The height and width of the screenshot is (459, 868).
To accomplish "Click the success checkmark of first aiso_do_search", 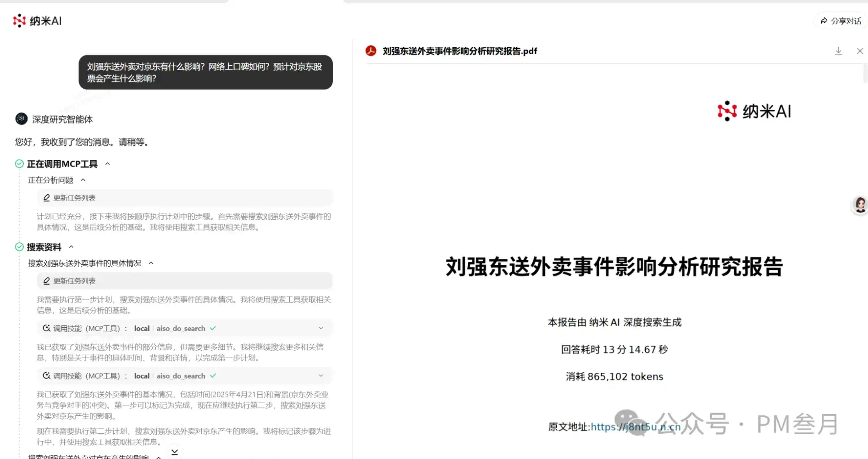I will coord(213,328).
